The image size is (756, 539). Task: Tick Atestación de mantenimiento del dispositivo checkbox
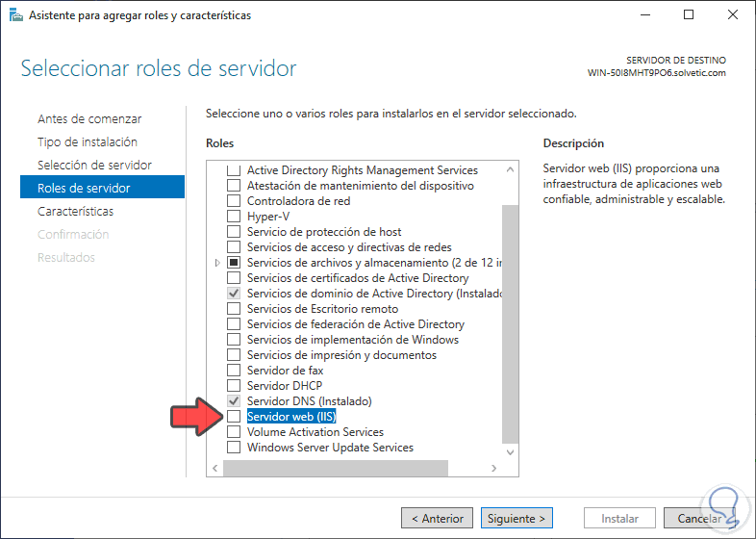tap(234, 186)
